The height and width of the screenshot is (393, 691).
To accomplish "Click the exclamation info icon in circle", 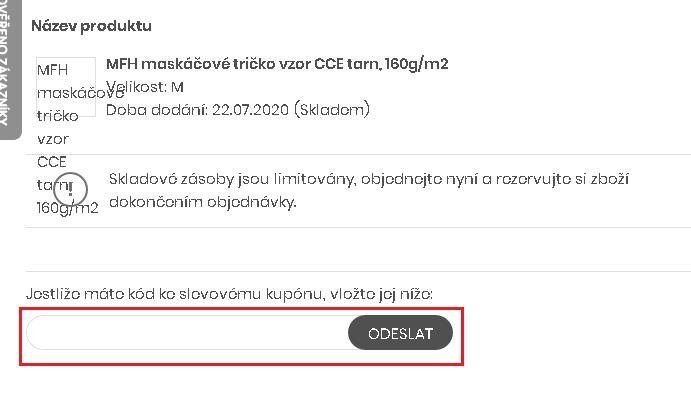I will coord(70,189).
